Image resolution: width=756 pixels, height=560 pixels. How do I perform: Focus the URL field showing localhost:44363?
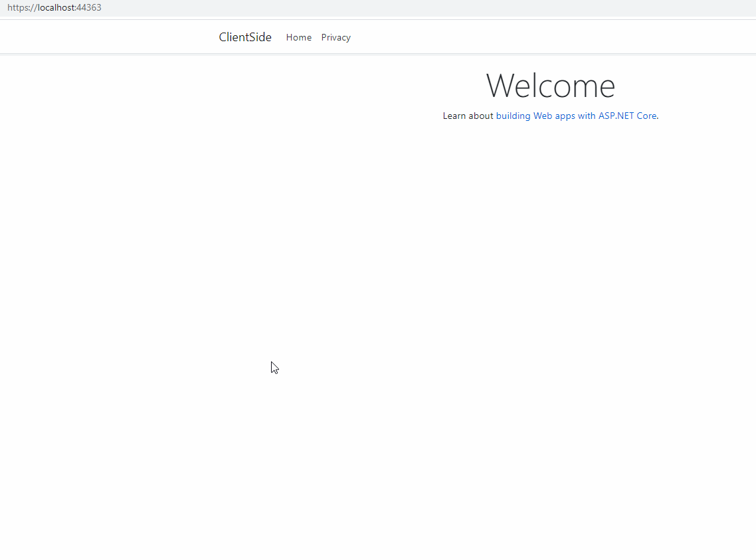pyautogui.click(x=54, y=7)
